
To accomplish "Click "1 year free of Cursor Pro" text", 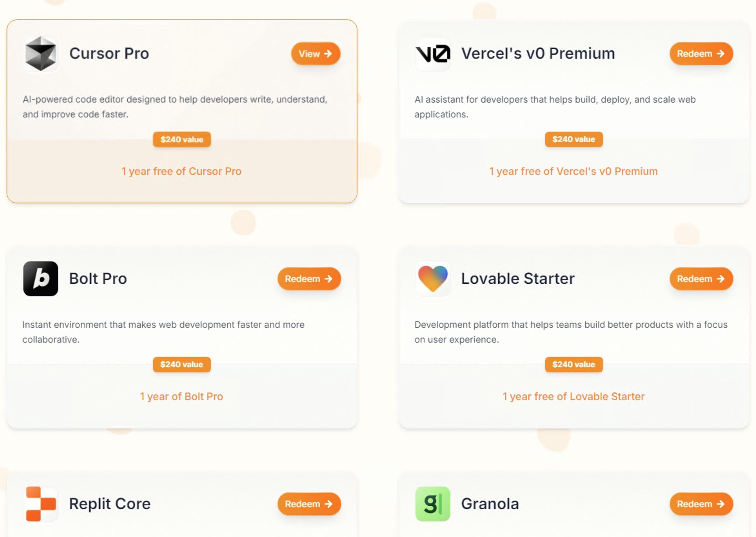I will (181, 171).
